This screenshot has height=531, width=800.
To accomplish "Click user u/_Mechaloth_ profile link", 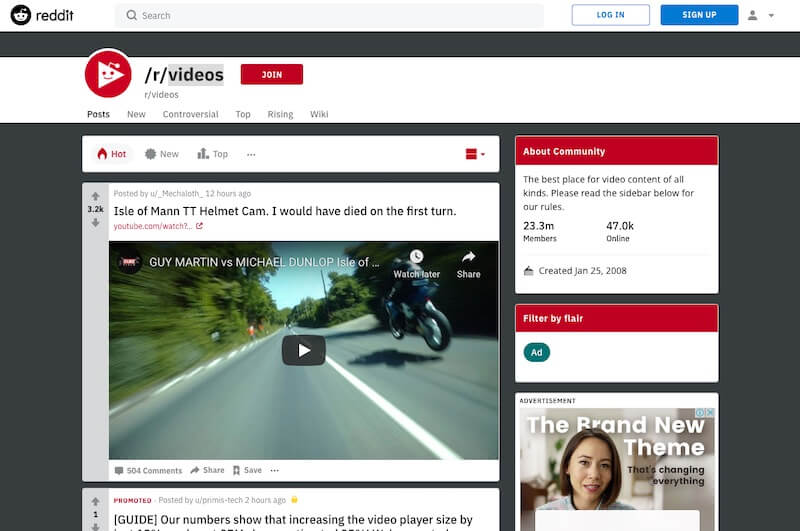I will click(x=177, y=194).
